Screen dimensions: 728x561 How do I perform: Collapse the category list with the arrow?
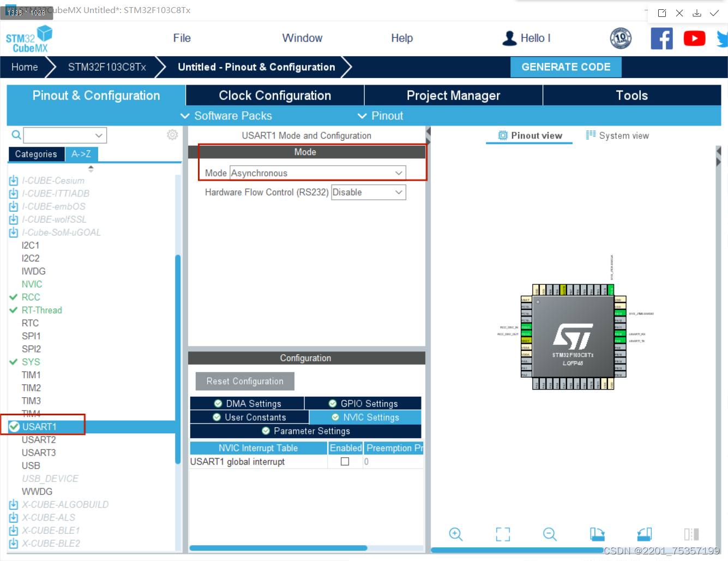pyautogui.click(x=91, y=169)
